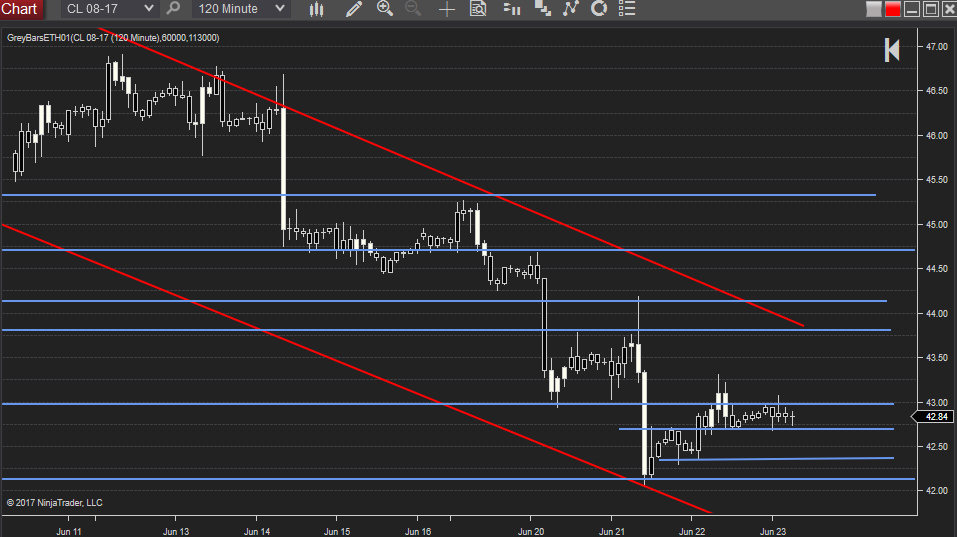Click the 45.00 price axis label
Viewport: 957px width, 537px height.
(936, 225)
